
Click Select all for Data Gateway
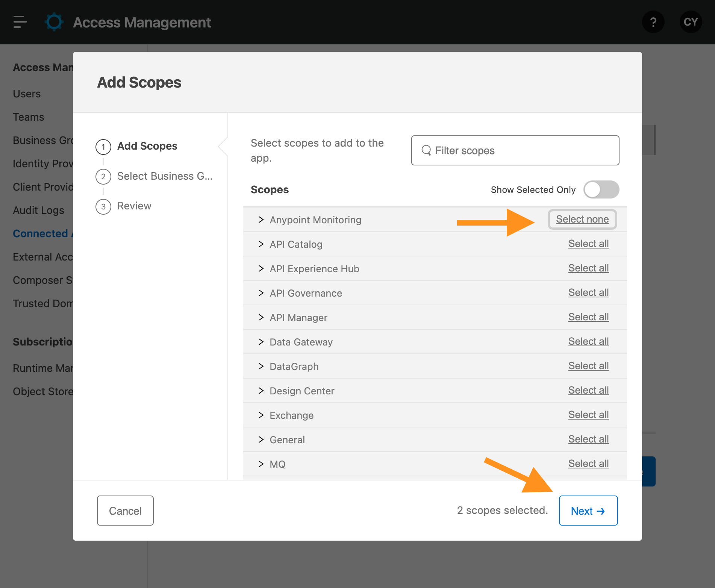coord(588,341)
